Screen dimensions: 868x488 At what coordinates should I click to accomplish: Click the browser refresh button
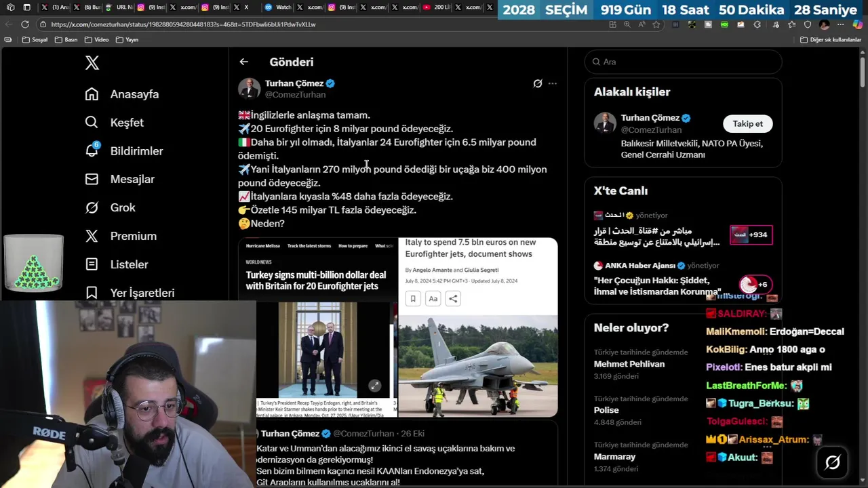(x=25, y=24)
